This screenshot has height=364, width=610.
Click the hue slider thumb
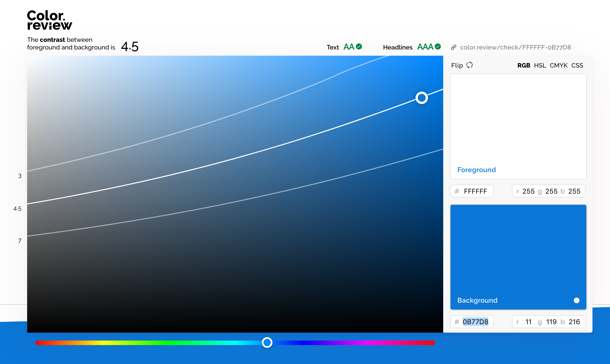pos(267,343)
